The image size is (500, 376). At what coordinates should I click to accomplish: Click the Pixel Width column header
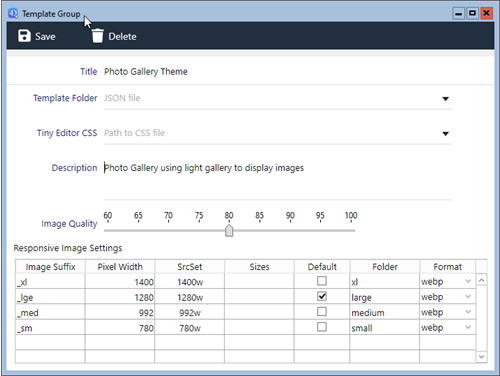pos(120,267)
